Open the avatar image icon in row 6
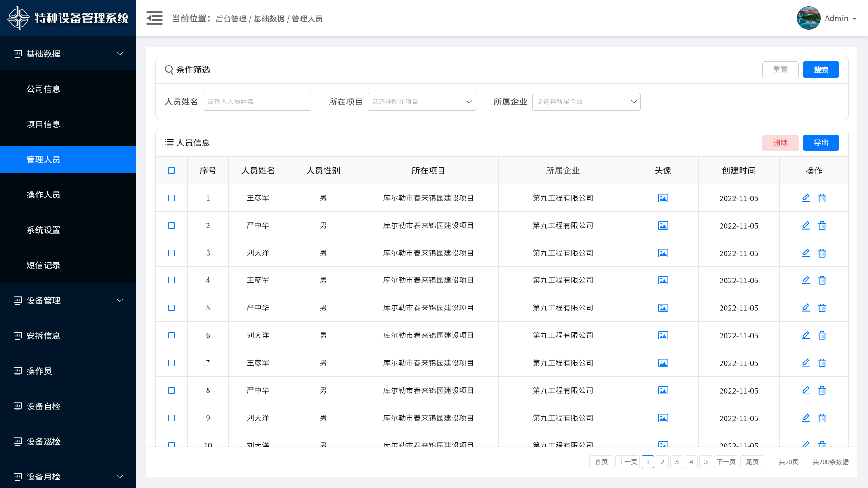Image resolution: width=868 pixels, height=488 pixels. [663, 335]
